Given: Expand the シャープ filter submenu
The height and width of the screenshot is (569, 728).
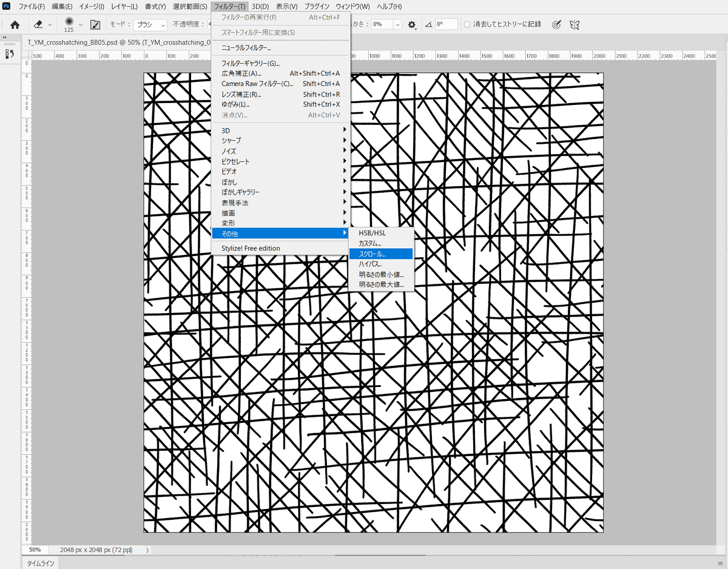Looking at the screenshot, I should [281, 140].
